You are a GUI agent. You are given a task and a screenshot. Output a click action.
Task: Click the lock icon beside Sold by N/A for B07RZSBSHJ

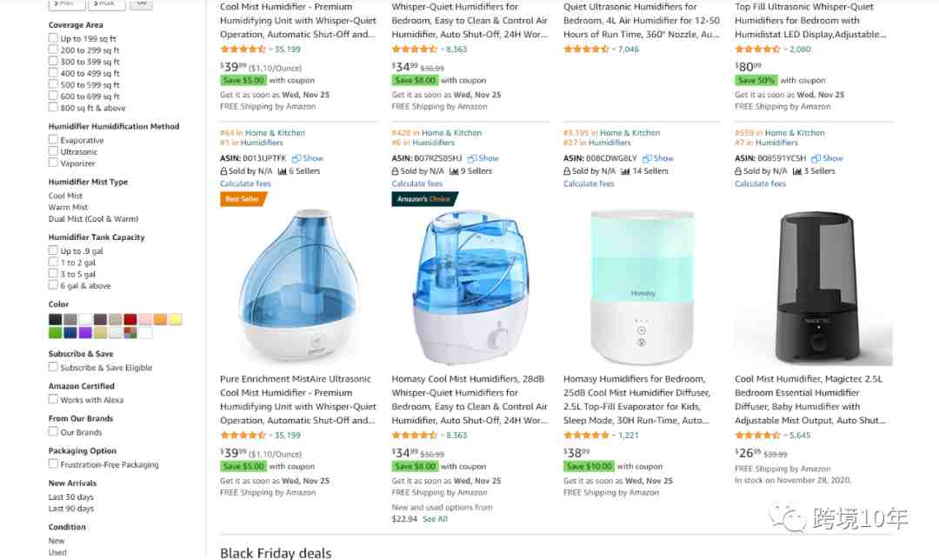point(396,171)
